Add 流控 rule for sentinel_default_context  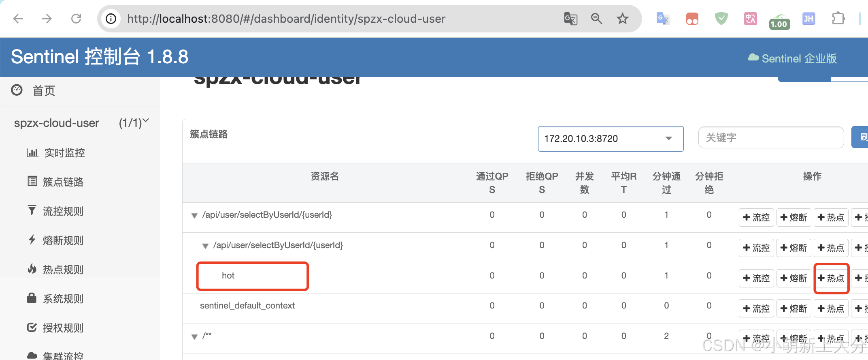tap(756, 309)
